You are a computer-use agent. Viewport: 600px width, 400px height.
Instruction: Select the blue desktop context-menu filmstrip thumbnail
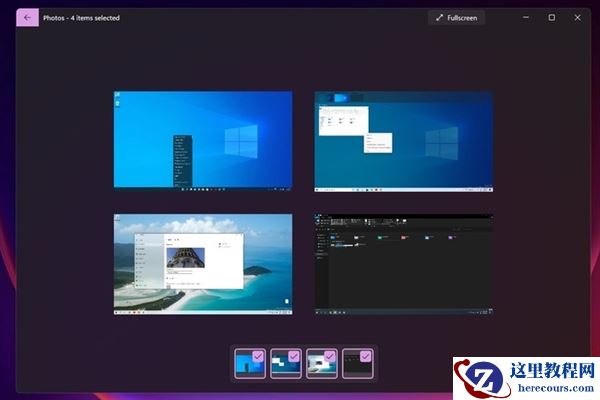(250, 363)
